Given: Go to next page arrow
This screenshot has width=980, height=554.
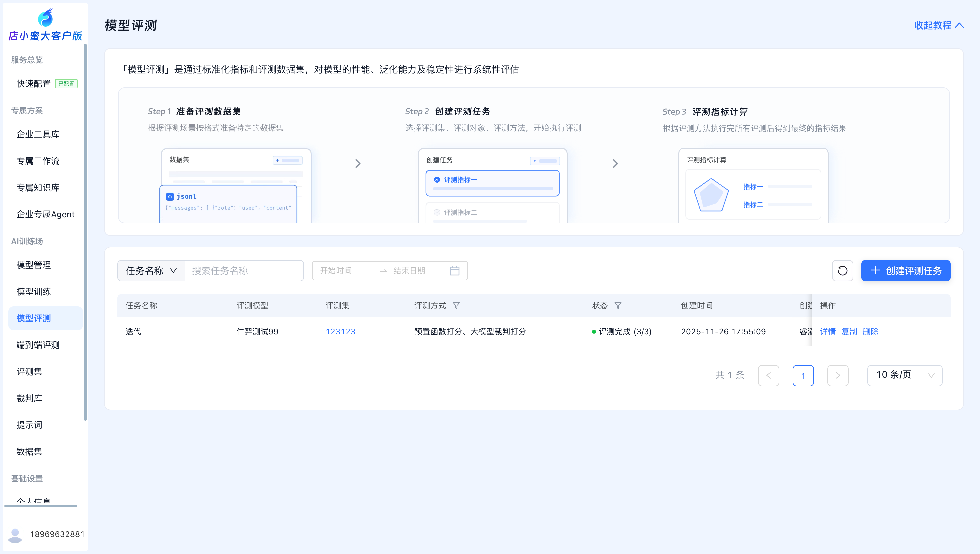Looking at the screenshot, I should (x=838, y=376).
